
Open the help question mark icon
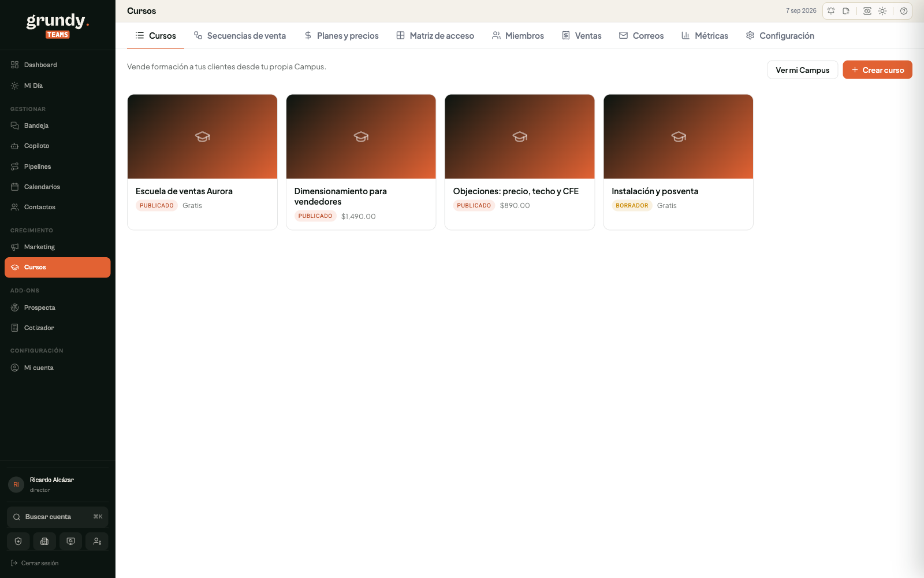pos(904,11)
